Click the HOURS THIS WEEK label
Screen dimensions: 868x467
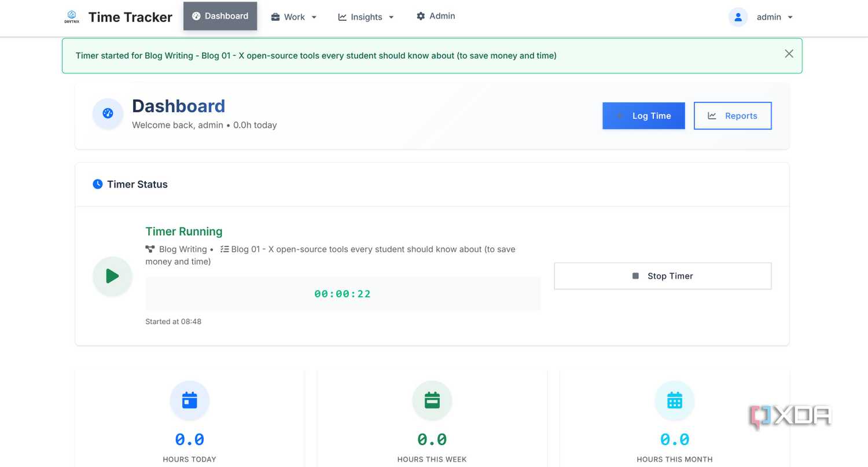coord(432,459)
